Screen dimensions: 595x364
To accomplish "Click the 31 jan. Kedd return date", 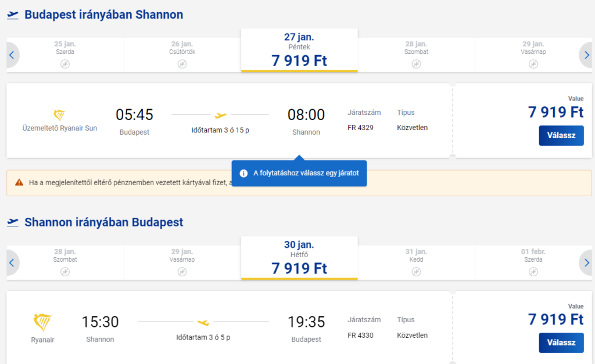I will [416, 262].
